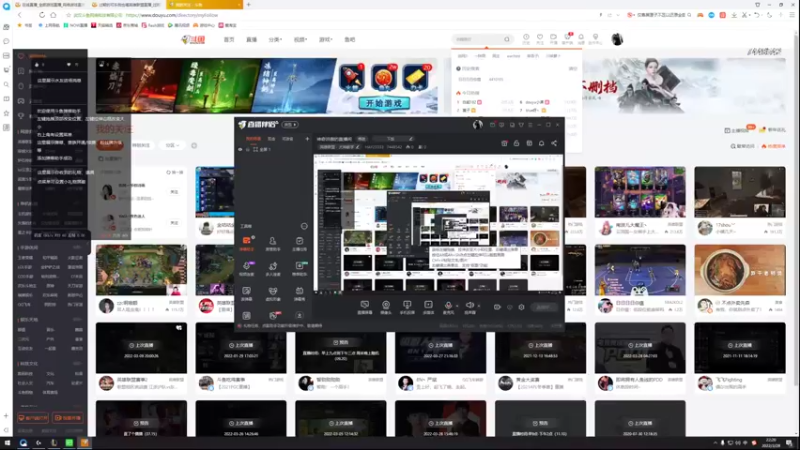Open new browser tab with plus
Image resolution: width=800 pixels, height=450 pixels.
coord(248,5)
